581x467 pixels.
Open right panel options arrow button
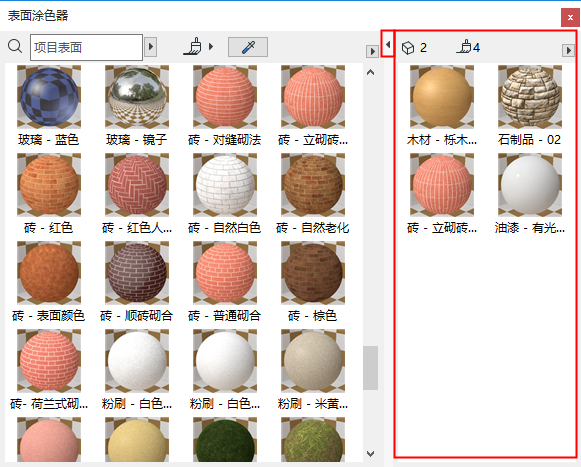tap(568, 50)
